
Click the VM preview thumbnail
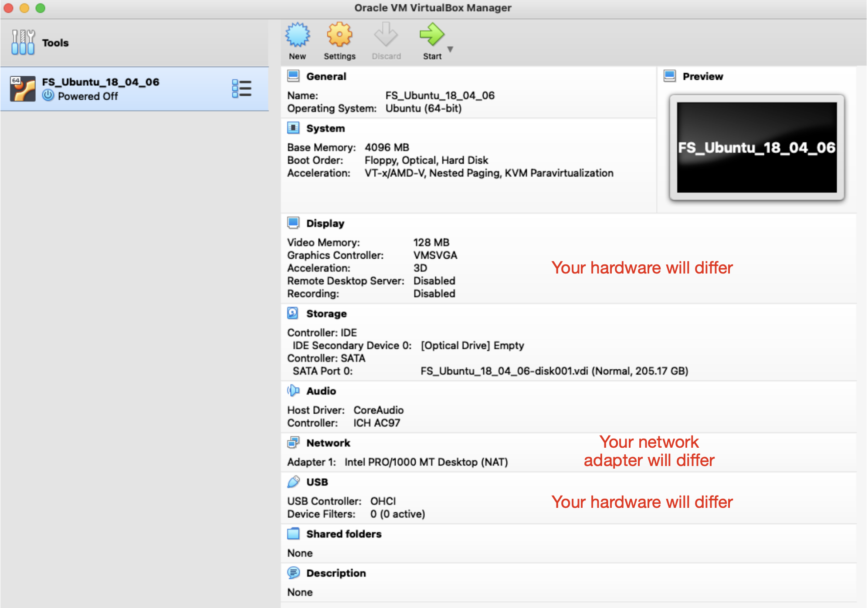pyautogui.click(x=756, y=147)
